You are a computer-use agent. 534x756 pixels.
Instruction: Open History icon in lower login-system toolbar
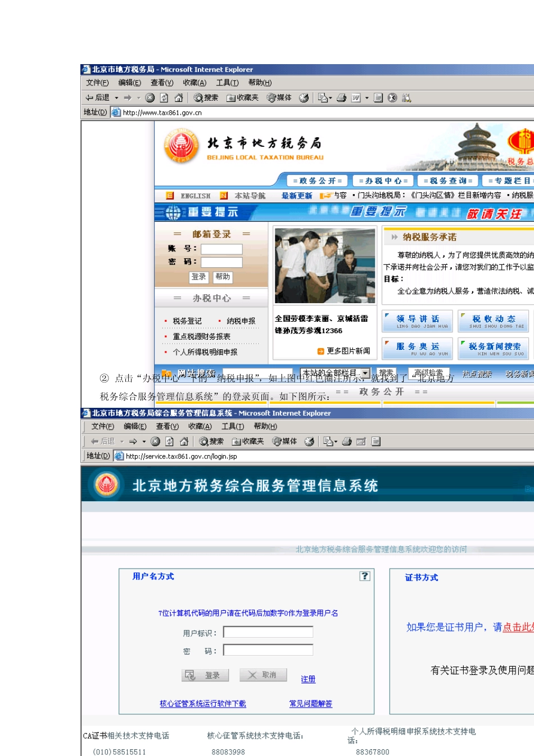pos(309,442)
